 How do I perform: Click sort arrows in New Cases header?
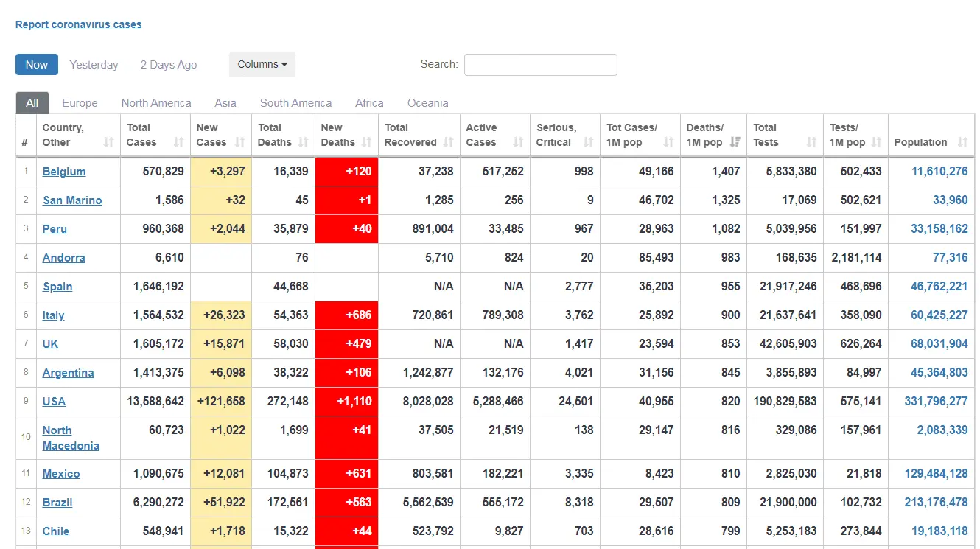coord(239,142)
